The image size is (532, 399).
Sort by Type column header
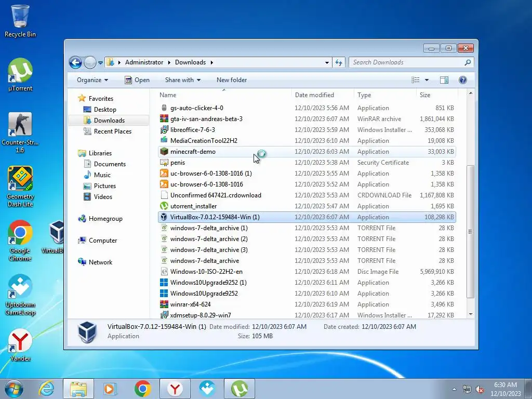(385, 95)
